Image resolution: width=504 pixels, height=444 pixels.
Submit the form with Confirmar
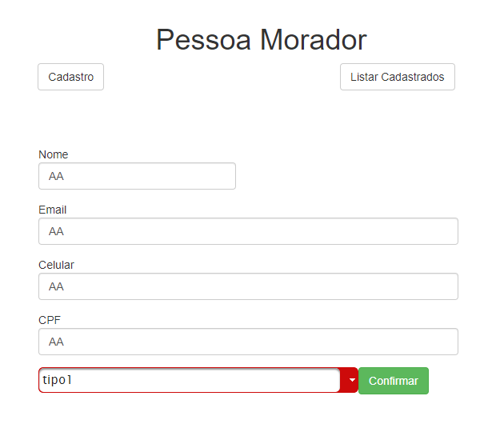393,381
